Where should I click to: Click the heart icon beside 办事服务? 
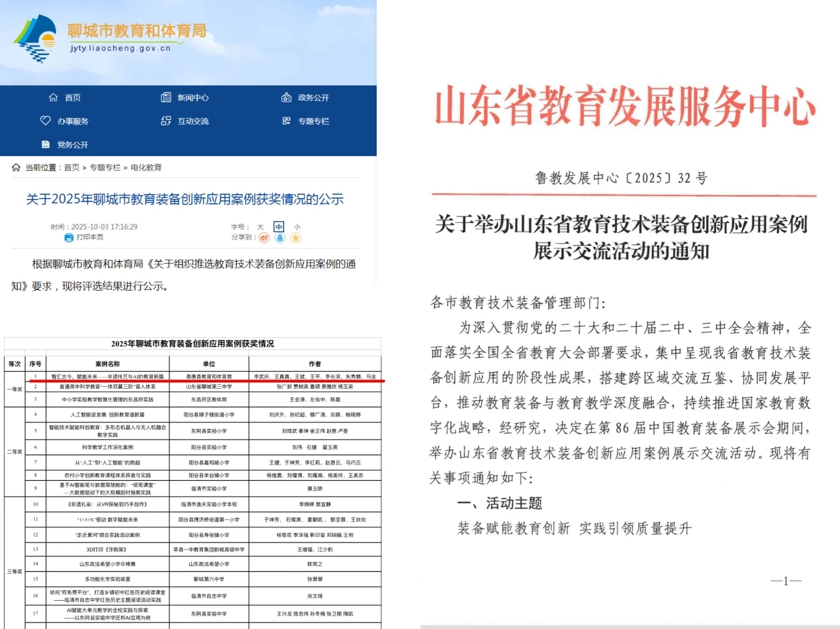[x=45, y=121]
